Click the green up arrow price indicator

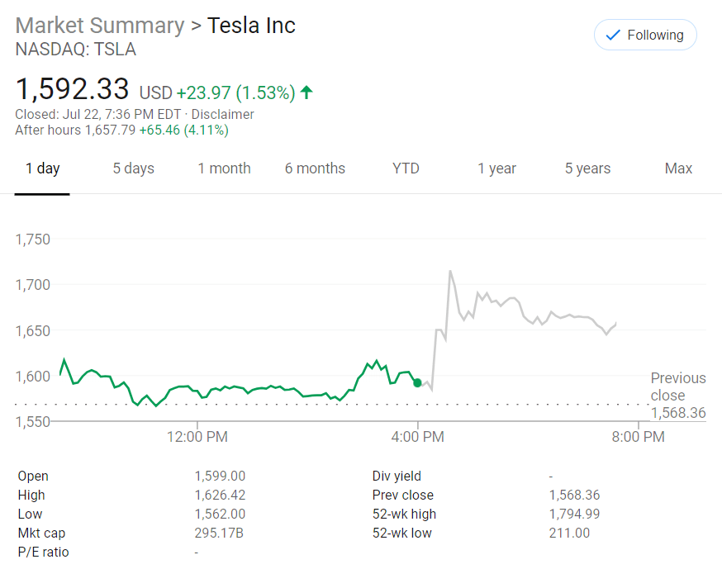tap(306, 92)
